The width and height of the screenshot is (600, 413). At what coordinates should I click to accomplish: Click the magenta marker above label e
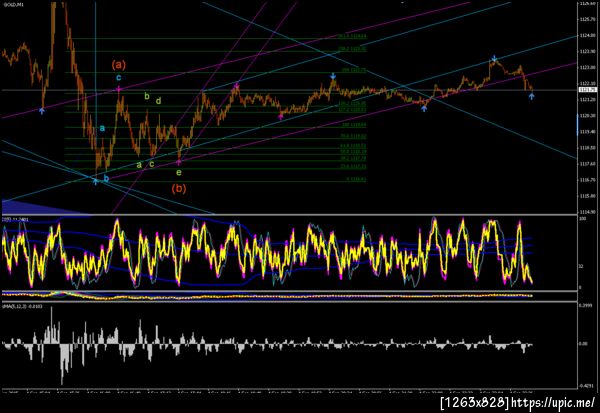point(179,162)
